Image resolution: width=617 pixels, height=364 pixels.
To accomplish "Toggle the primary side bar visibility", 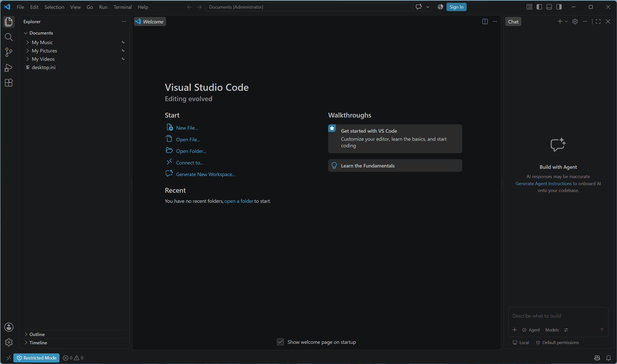I will pos(539,7).
